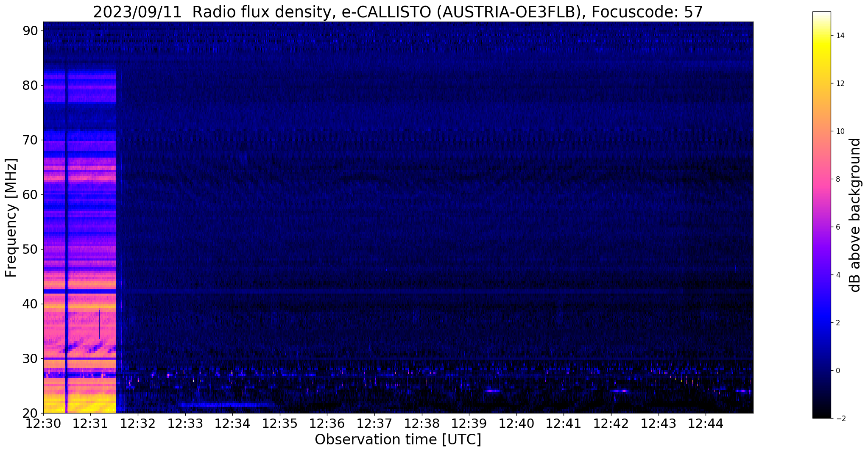Image resolution: width=868 pixels, height=452 pixels.
Task: Click the 12:40 time tick label
Action: 516,423
